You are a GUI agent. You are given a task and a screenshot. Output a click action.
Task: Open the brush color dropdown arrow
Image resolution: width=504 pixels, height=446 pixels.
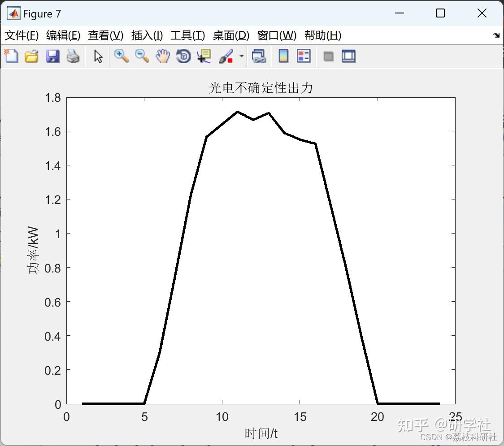coord(241,56)
